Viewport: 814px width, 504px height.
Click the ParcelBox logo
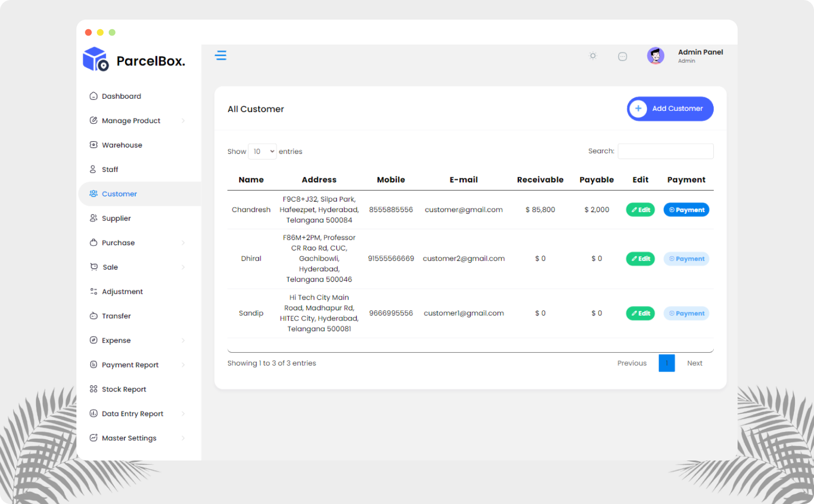pyautogui.click(x=133, y=60)
